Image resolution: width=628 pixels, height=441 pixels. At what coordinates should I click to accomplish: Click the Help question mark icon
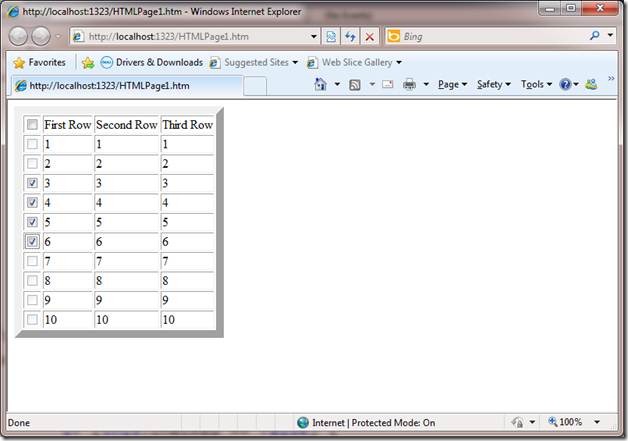[x=566, y=85]
